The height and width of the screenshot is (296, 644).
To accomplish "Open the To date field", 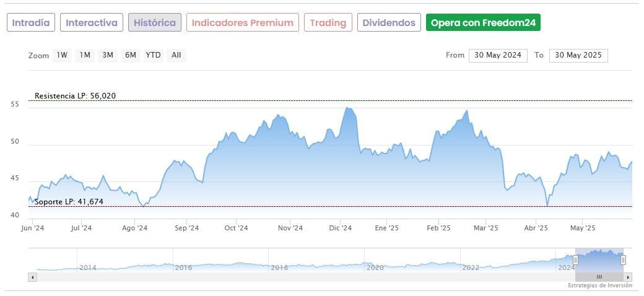I will pos(578,55).
